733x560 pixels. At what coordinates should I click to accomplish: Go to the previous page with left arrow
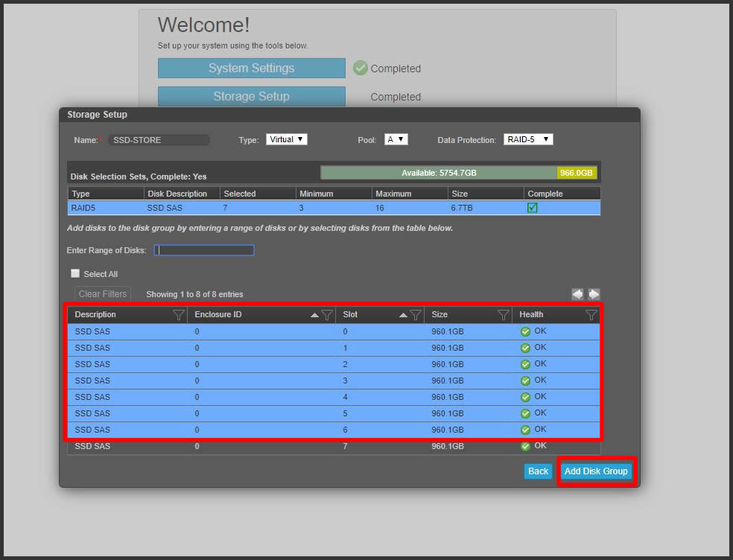tap(577, 294)
